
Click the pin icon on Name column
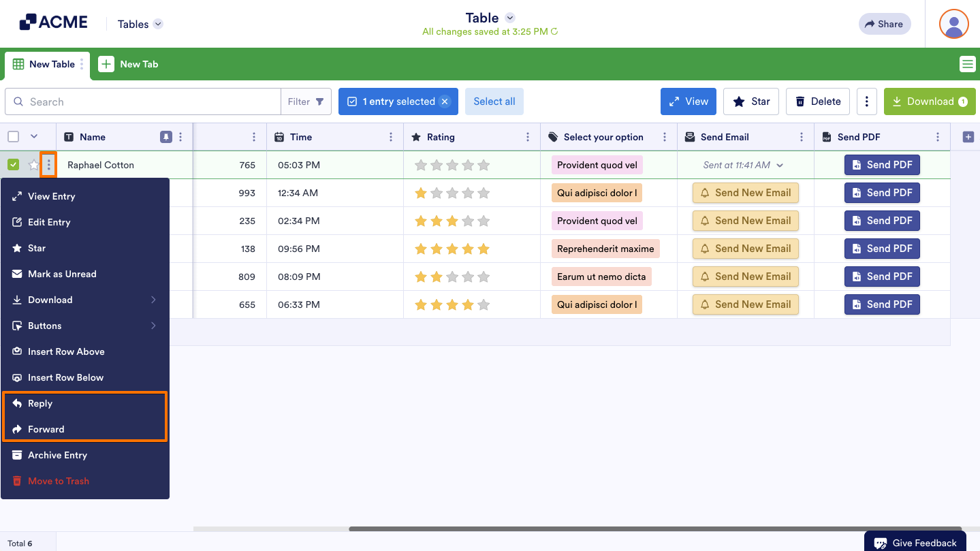coord(165,137)
